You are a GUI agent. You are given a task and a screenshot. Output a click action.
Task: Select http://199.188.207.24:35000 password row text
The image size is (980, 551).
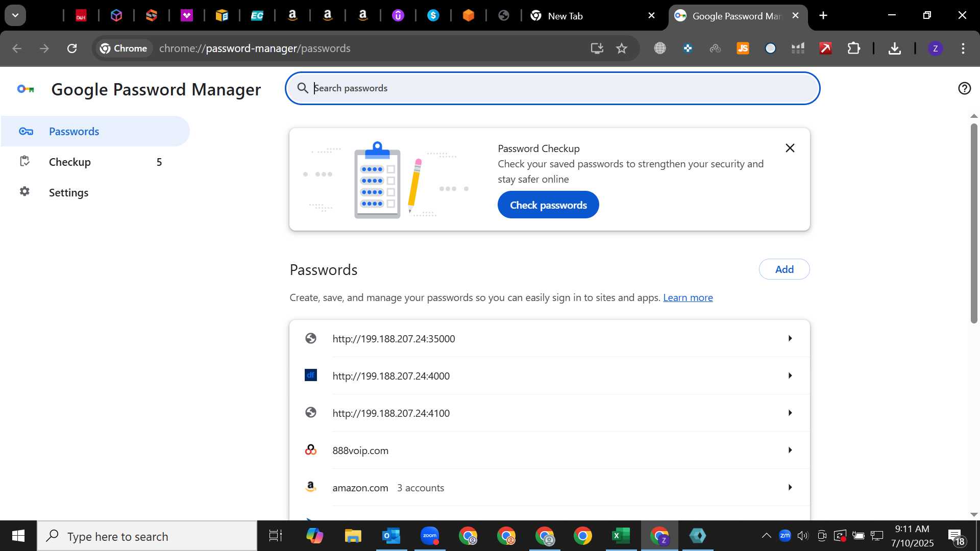point(394,339)
